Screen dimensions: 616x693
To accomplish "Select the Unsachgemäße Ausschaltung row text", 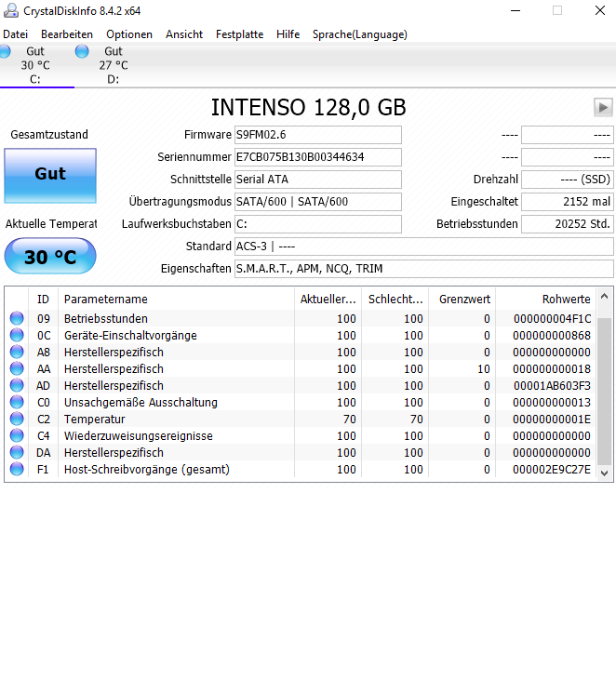I will point(141,402).
